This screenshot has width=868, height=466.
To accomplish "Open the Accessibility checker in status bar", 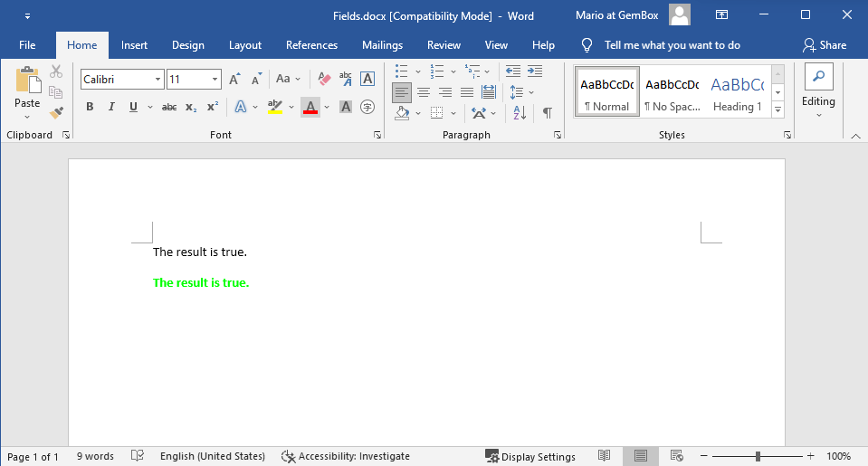I will pyautogui.click(x=346, y=456).
